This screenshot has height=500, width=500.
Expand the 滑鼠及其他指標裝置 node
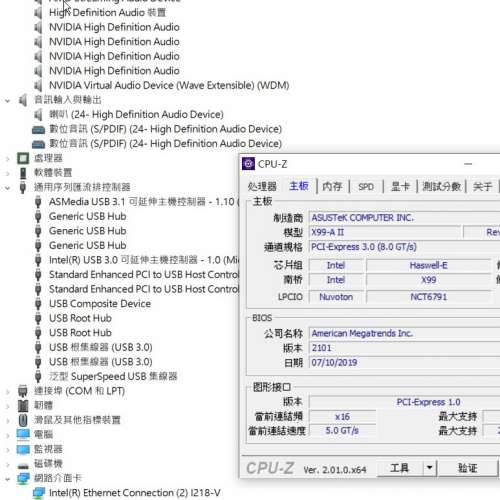click(x=7, y=420)
